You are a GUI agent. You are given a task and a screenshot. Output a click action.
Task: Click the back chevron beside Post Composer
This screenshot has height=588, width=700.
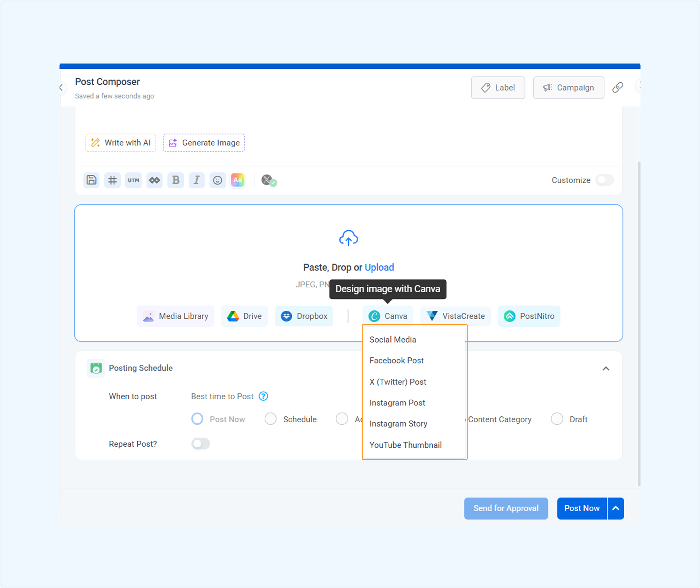pyautogui.click(x=61, y=87)
